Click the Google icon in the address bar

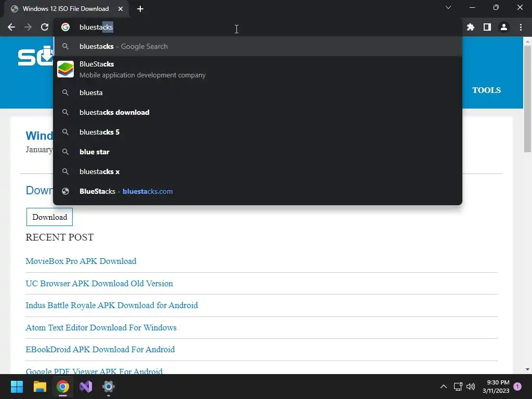pos(65,27)
